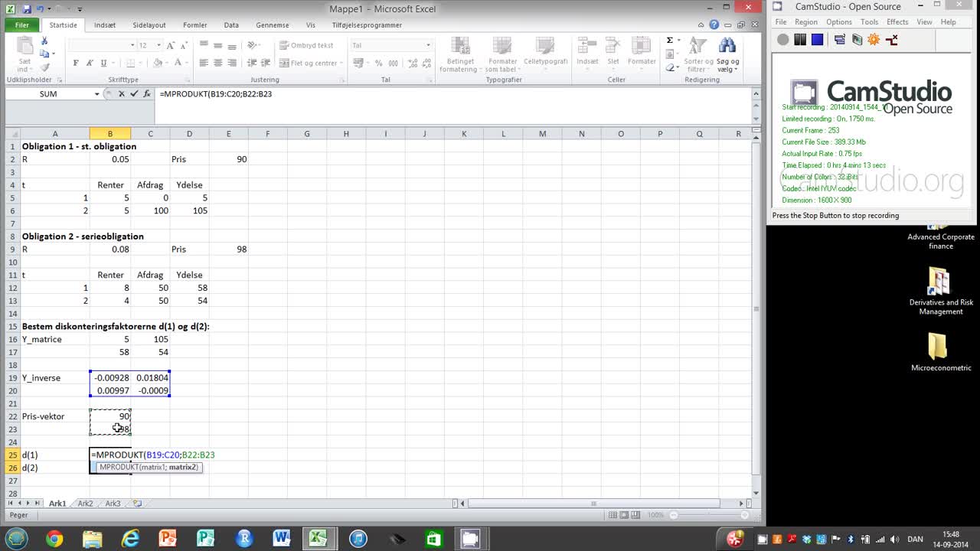Toggle Align Text Right
The image size is (980, 551).
[231, 63]
